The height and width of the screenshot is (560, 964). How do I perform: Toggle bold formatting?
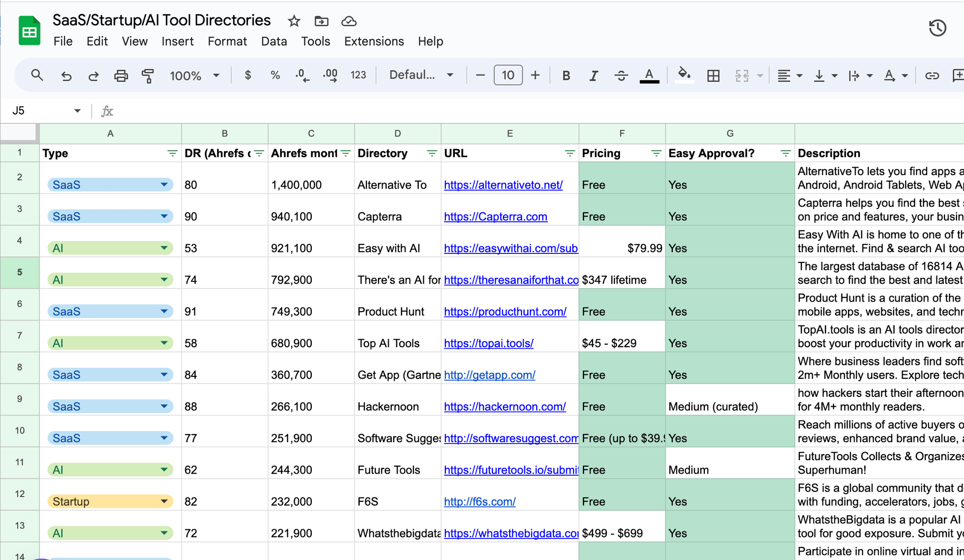(566, 76)
